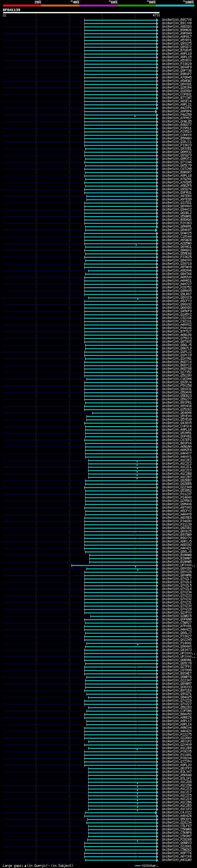
Task: Click hit UniRef100_Q7ZTP0
Action: tap(176, 761)
